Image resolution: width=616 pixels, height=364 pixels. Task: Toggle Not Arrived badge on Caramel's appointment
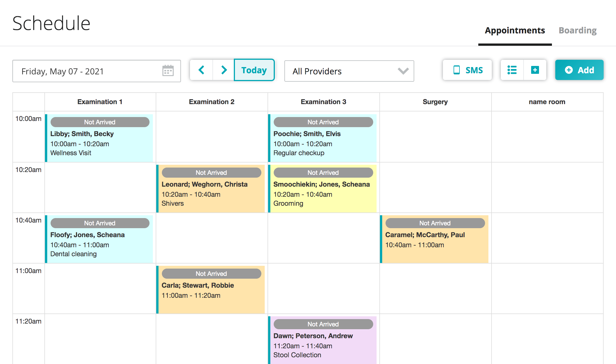click(x=435, y=223)
